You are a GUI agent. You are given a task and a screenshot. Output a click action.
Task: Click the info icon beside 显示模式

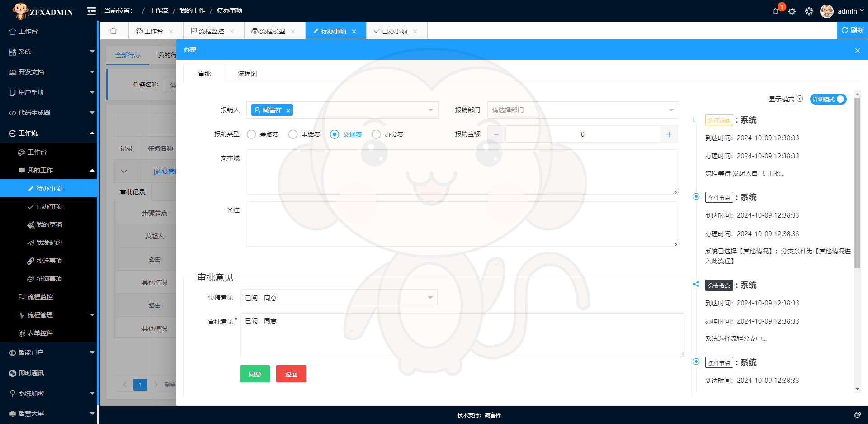pos(800,99)
